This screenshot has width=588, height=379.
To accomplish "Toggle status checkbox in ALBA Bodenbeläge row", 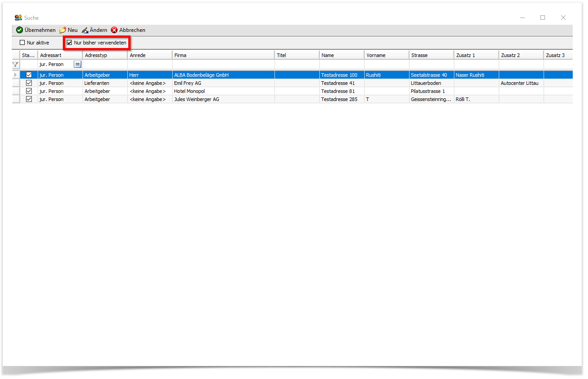I will (x=29, y=75).
